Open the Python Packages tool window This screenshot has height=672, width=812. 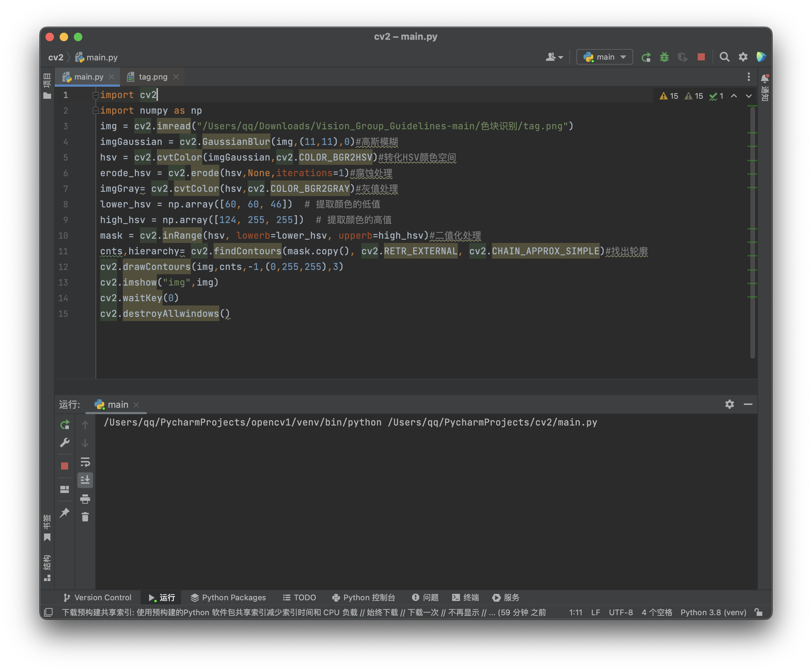(228, 597)
